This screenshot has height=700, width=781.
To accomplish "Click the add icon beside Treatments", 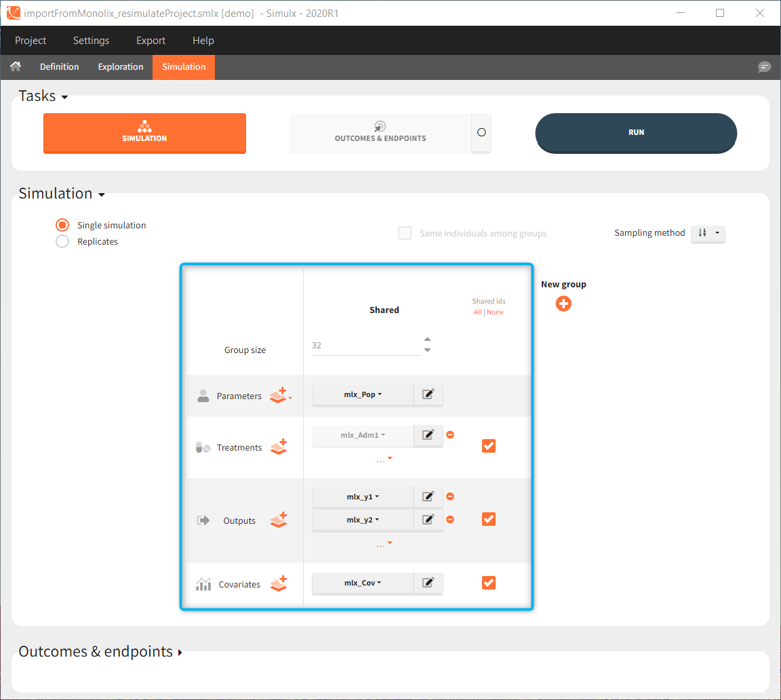I will (x=279, y=447).
